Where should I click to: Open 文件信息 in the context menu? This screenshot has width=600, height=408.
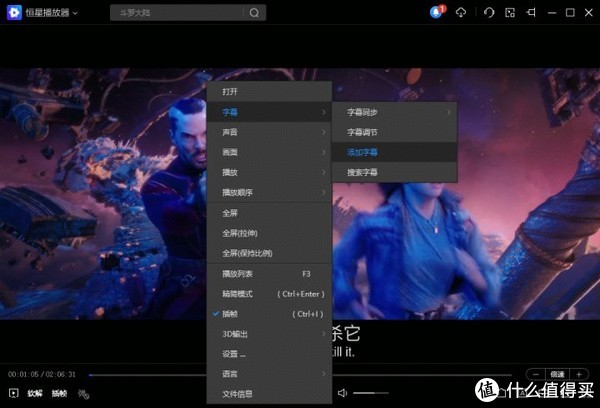point(269,394)
